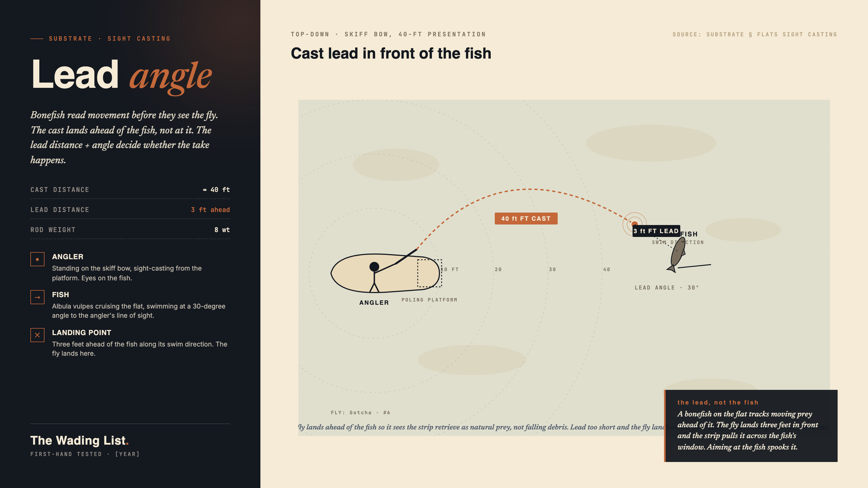The image size is (868, 488).
Task: Click the dashed poling platform box
Action: coord(429,273)
